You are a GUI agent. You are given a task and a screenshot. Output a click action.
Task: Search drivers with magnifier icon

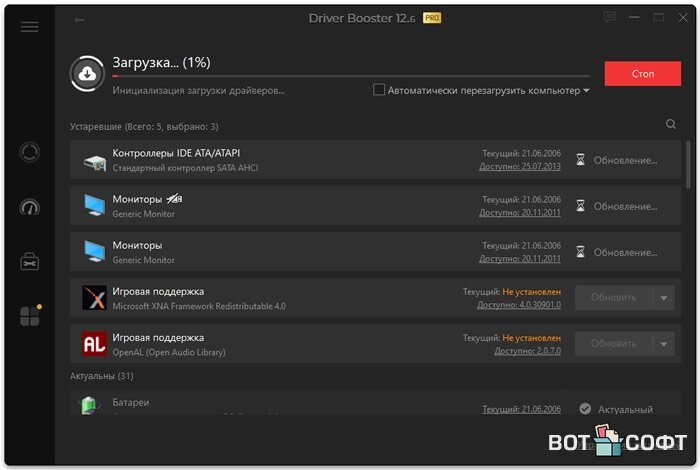tap(671, 124)
